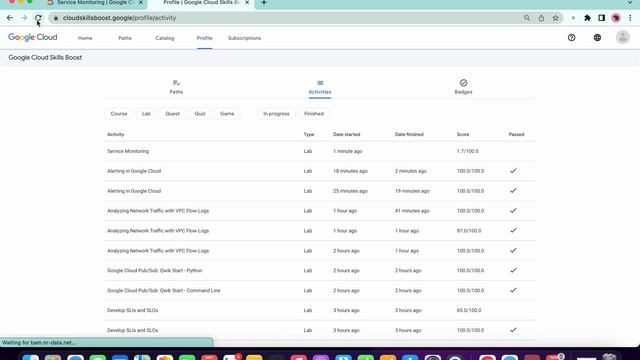Open the Catalog navigation item
The image size is (640, 360).
coord(165,38)
